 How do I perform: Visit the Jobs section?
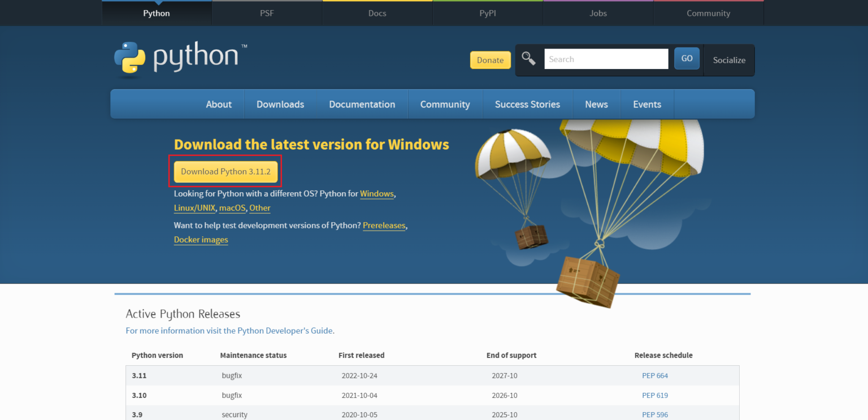597,13
